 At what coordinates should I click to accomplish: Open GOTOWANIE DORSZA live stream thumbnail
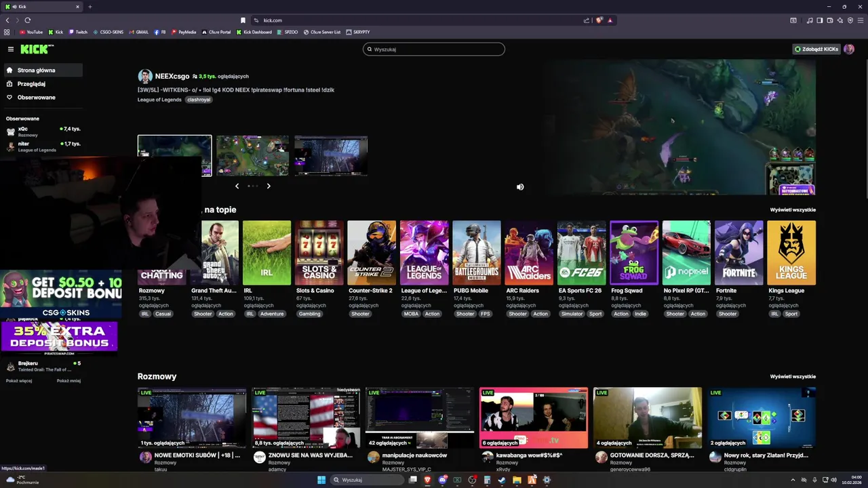(x=648, y=418)
